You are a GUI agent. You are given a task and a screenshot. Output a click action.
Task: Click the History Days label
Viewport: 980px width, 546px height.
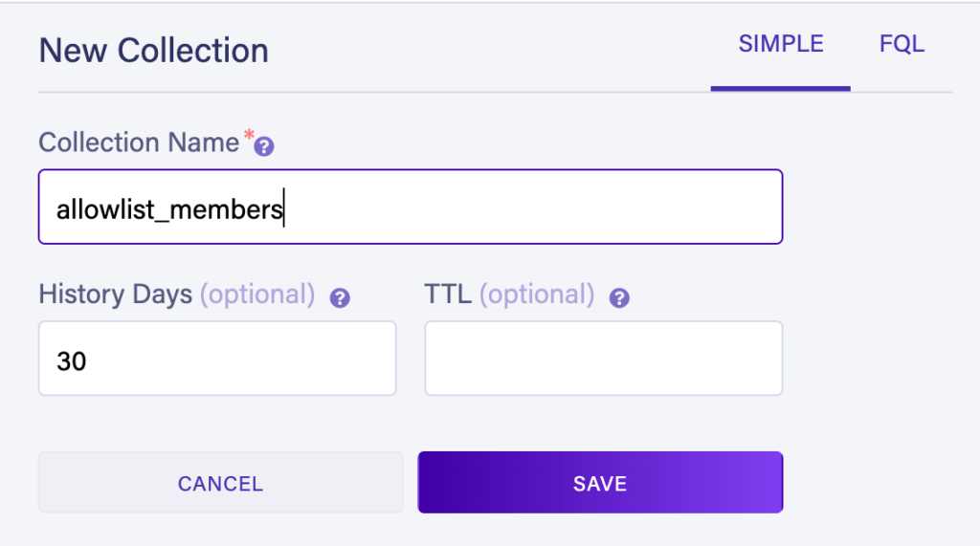(x=115, y=295)
